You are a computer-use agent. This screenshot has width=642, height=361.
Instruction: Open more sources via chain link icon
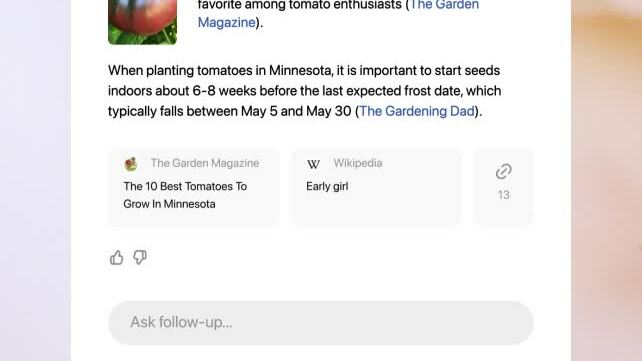coord(504,171)
